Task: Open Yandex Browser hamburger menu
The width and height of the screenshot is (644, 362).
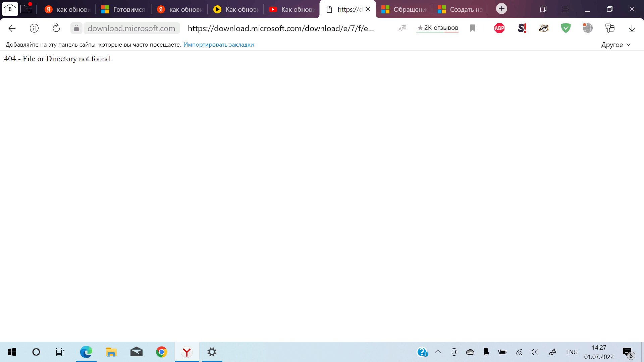Action: click(x=566, y=9)
